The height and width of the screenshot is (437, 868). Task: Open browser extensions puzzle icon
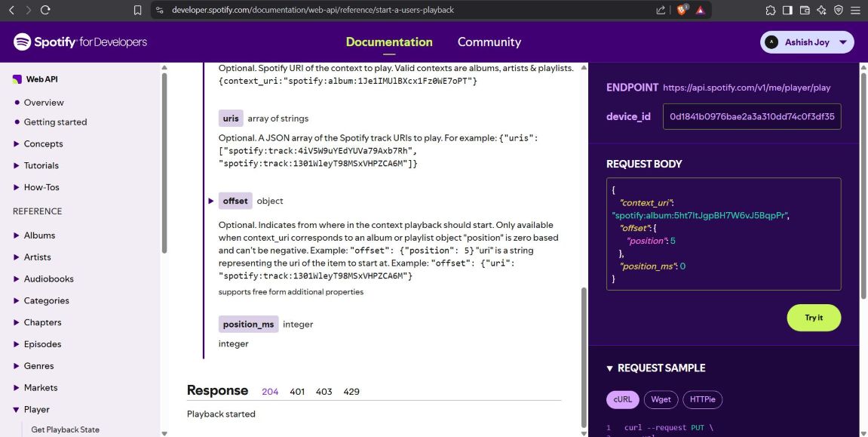[771, 10]
